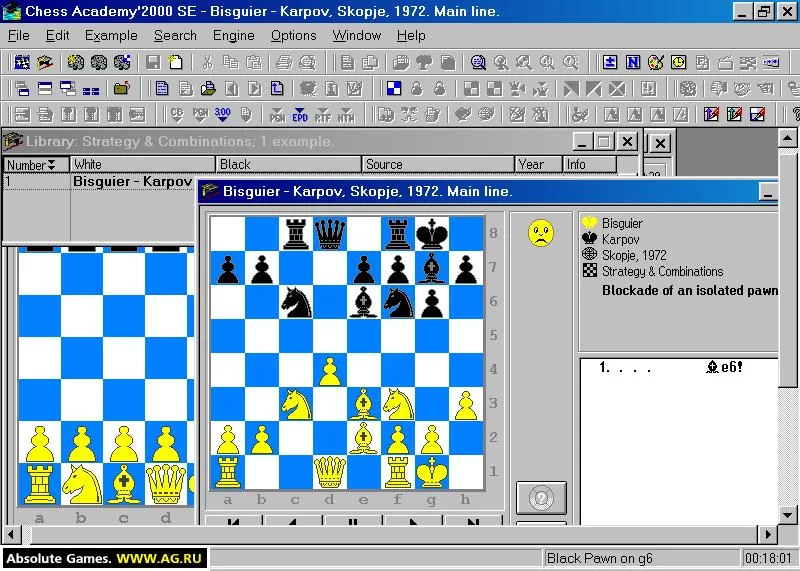This screenshot has width=800, height=571.
Task: Open the Window menu
Action: 357,36
